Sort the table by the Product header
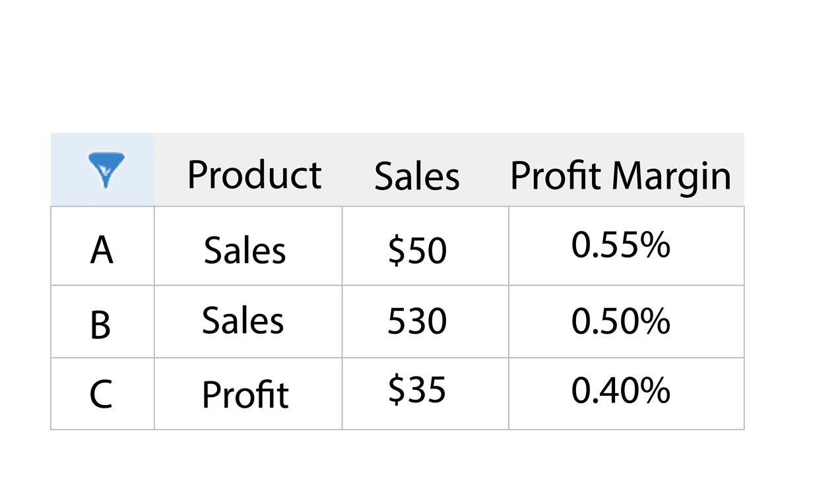Image resolution: width=813 pixels, height=504 pixels. [254, 175]
